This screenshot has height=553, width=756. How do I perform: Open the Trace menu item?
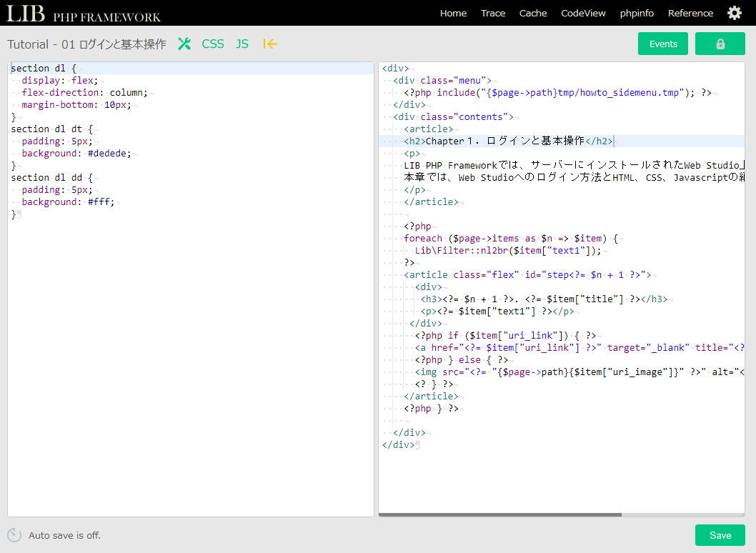(493, 13)
